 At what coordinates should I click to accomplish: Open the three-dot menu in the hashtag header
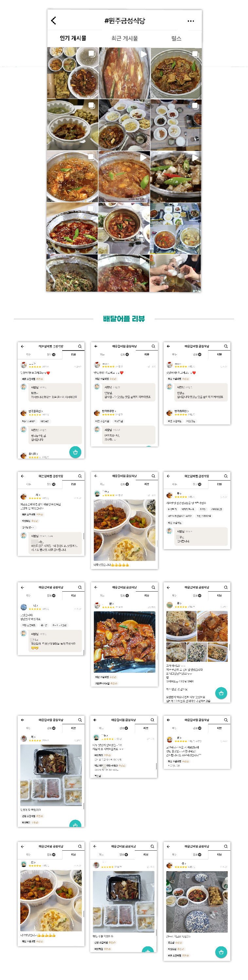(x=191, y=21)
